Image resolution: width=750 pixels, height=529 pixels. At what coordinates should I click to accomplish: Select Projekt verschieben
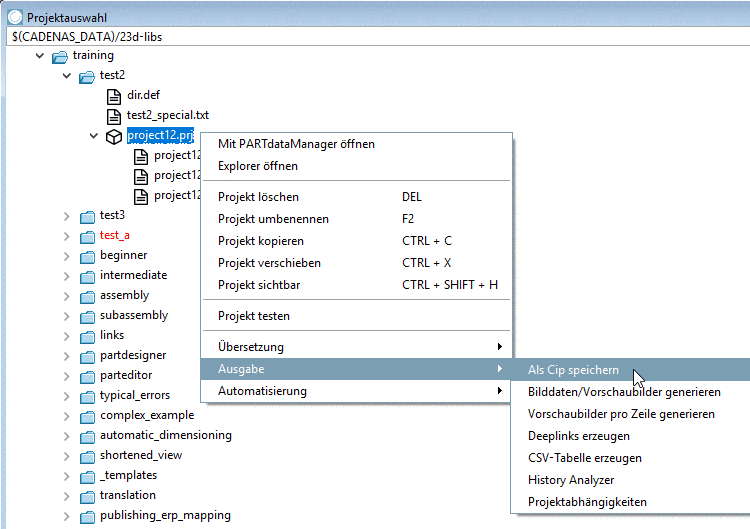point(356,263)
